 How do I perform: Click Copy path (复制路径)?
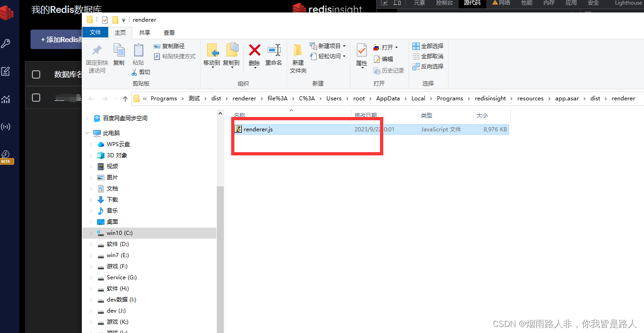coord(169,46)
